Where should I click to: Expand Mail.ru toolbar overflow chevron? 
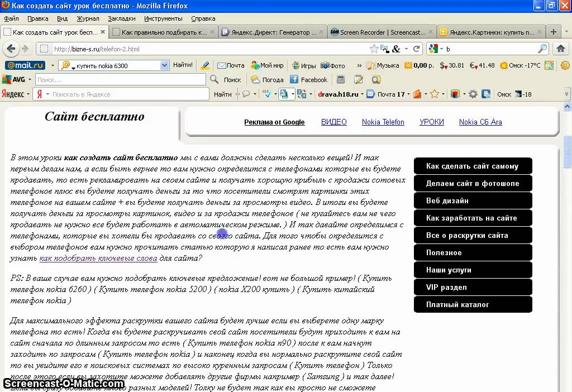click(359, 66)
